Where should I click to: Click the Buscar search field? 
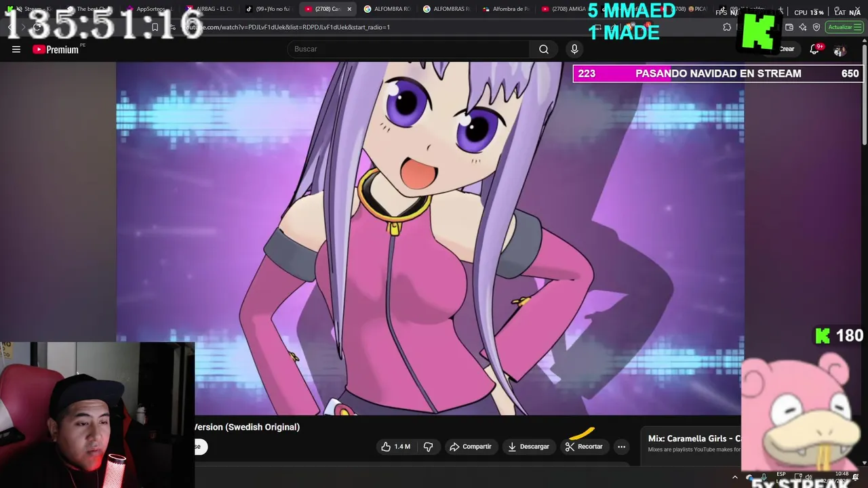pos(410,49)
